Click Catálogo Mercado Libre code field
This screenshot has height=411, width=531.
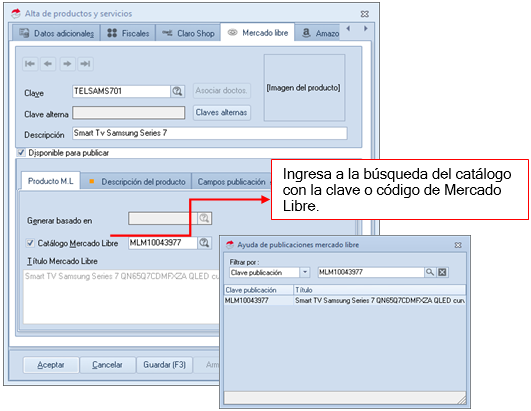[x=163, y=243]
